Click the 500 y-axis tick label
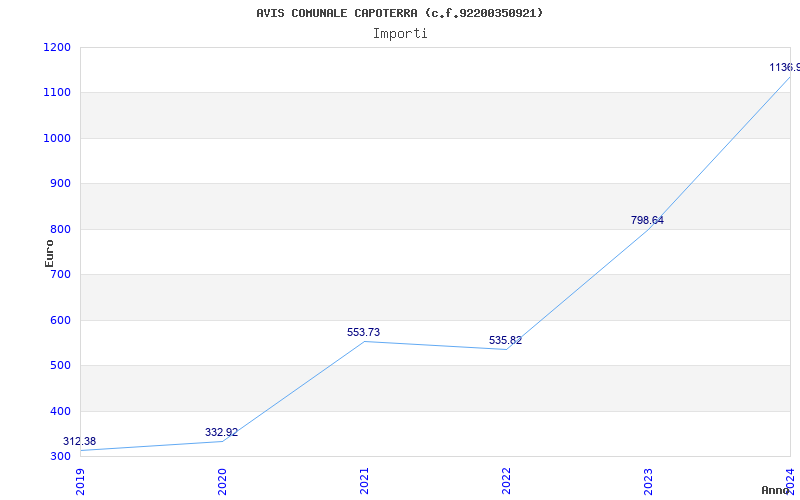 [60, 365]
